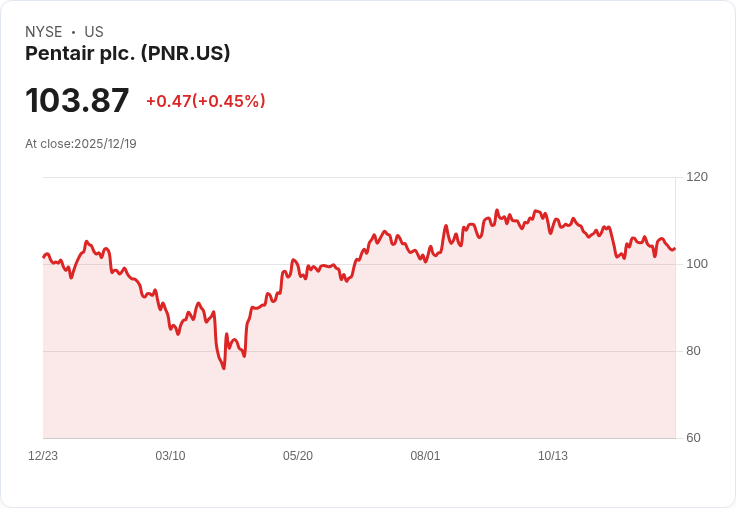736x508 pixels.
Task: Click the 10/13 date axis label
Action: (552, 456)
